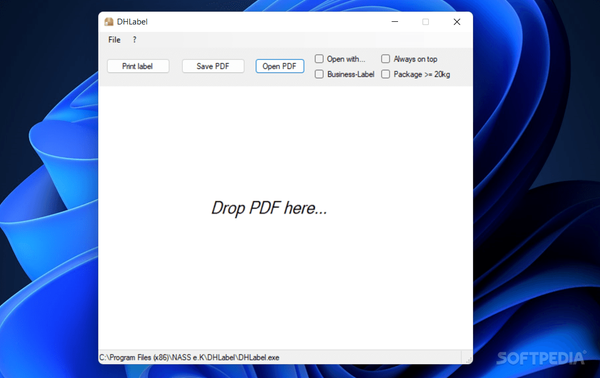The height and width of the screenshot is (378, 600).
Task: Check the Package >= 20kg option
Action: click(x=385, y=74)
